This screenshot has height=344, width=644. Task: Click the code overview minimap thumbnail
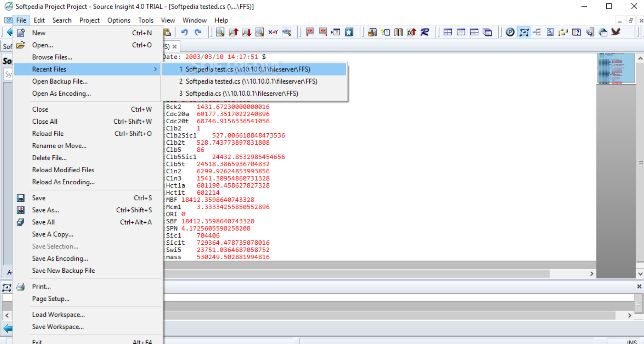[x=616, y=68]
